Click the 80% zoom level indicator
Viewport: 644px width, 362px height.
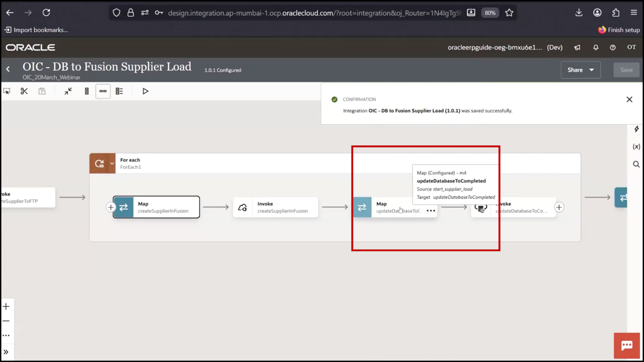(x=490, y=13)
